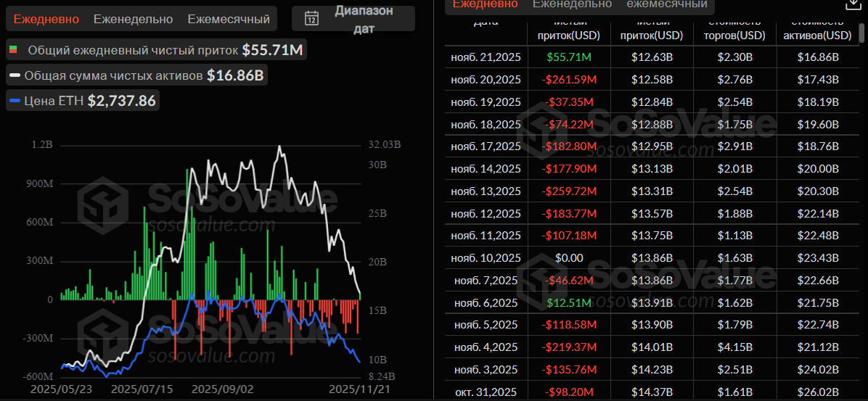Select the окт. 31,2025 date cell
The width and height of the screenshot is (868, 401).
coord(486,392)
